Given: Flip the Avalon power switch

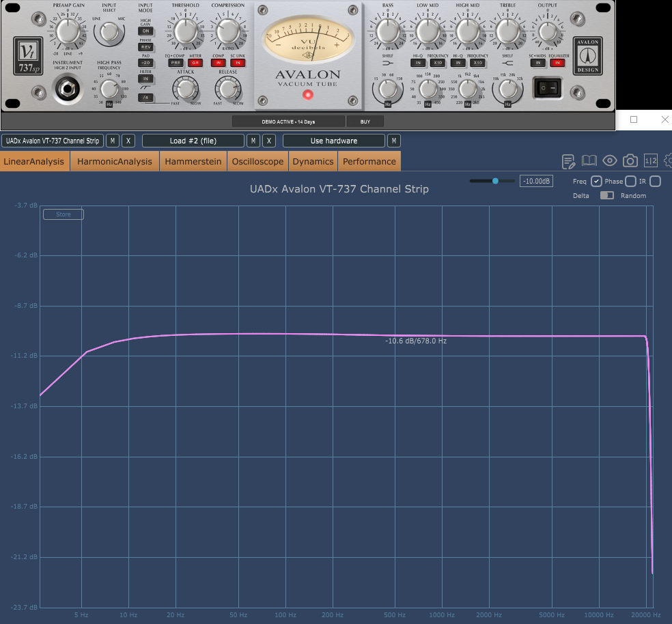Looking at the screenshot, I should click(x=547, y=88).
